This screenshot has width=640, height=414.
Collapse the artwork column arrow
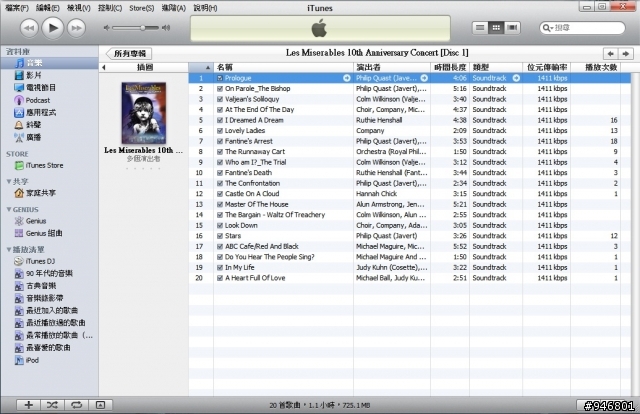click(x=104, y=67)
